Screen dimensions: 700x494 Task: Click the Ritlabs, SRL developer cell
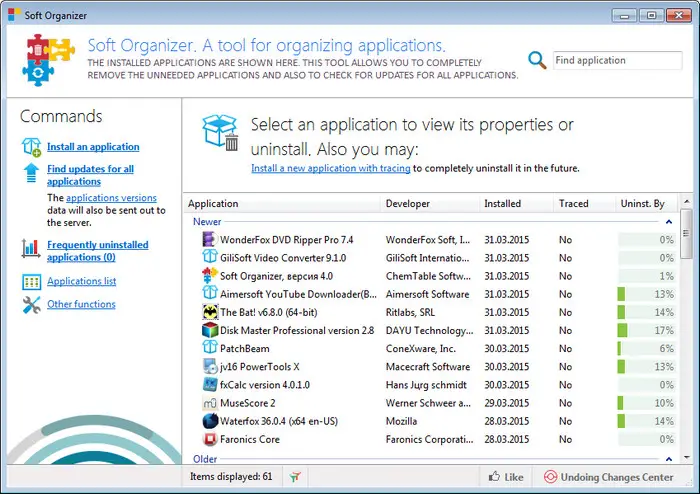point(410,312)
